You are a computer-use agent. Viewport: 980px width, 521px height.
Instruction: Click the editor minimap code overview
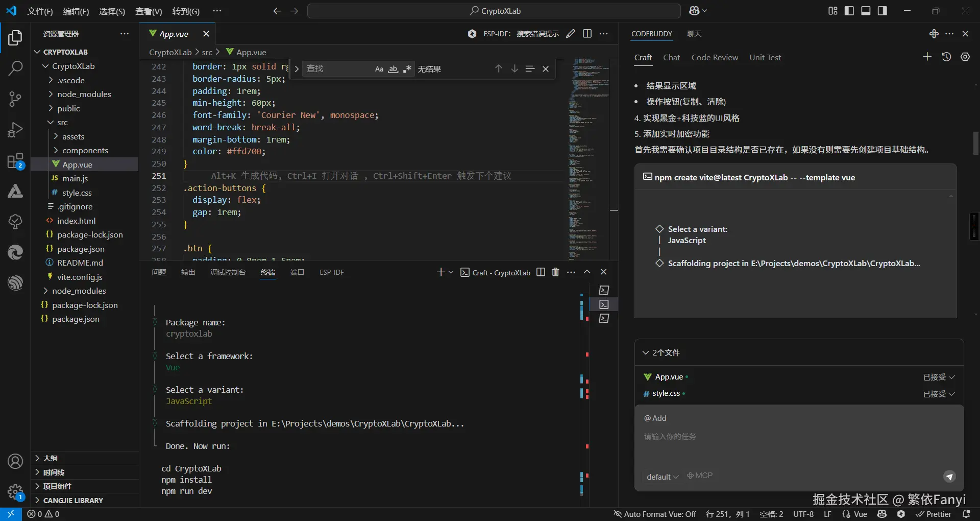click(x=590, y=153)
